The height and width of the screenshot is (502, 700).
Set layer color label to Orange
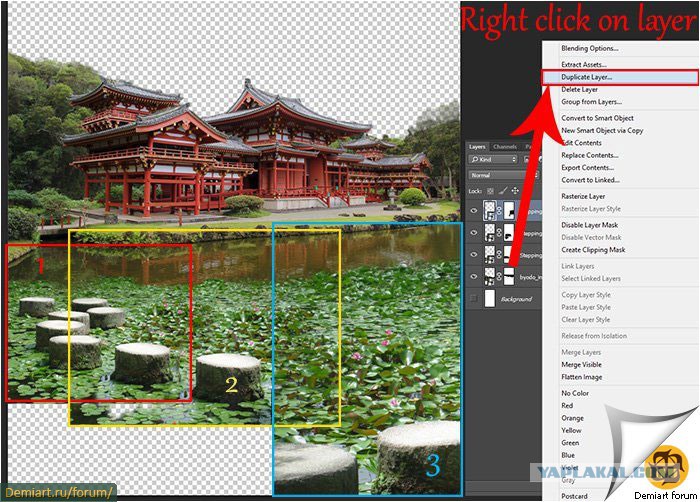572,418
